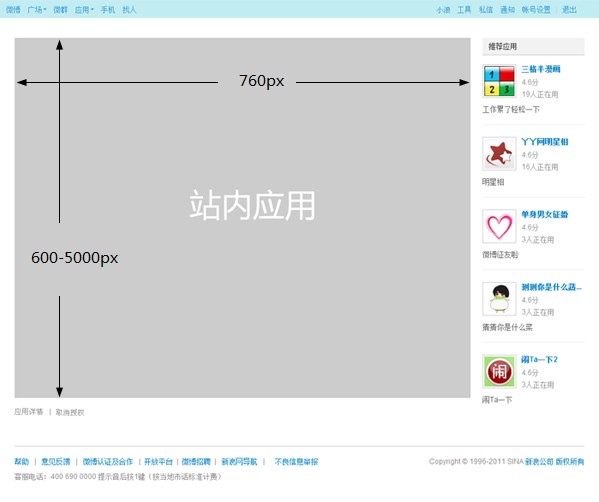Open the 三格半漫画 app icon
The height and width of the screenshot is (502, 599).
point(499,81)
